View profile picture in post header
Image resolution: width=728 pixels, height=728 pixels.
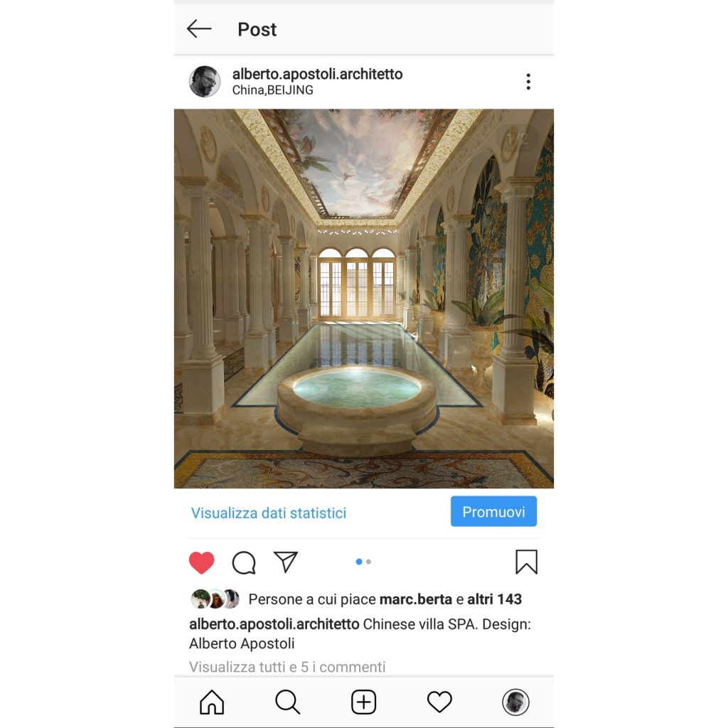pos(205,81)
